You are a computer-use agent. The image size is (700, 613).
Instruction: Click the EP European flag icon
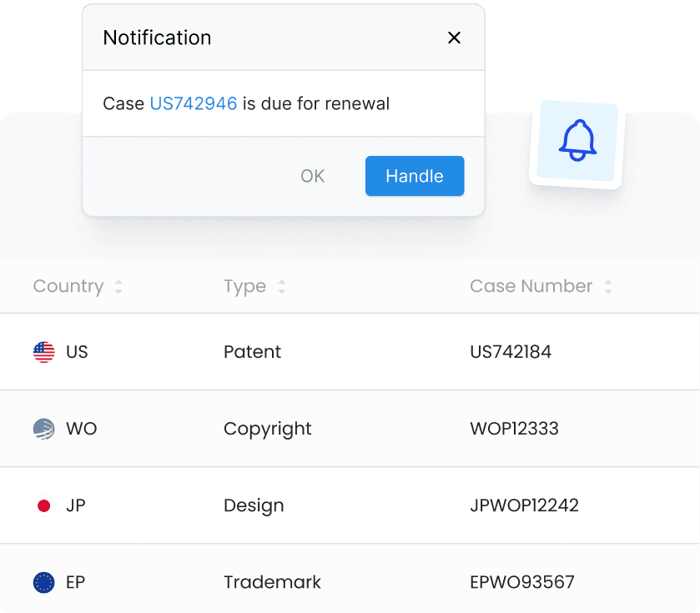tap(43, 582)
